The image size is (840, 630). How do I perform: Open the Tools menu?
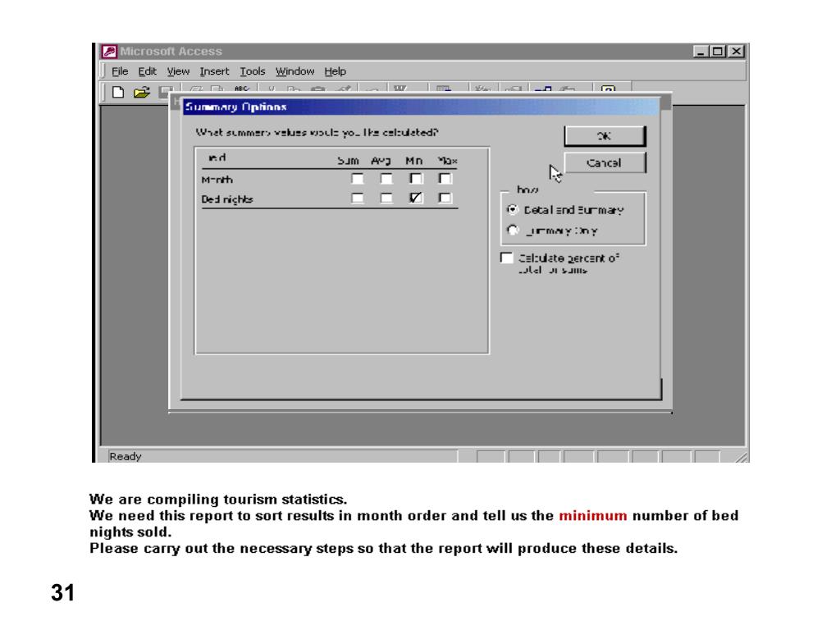click(253, 71)
